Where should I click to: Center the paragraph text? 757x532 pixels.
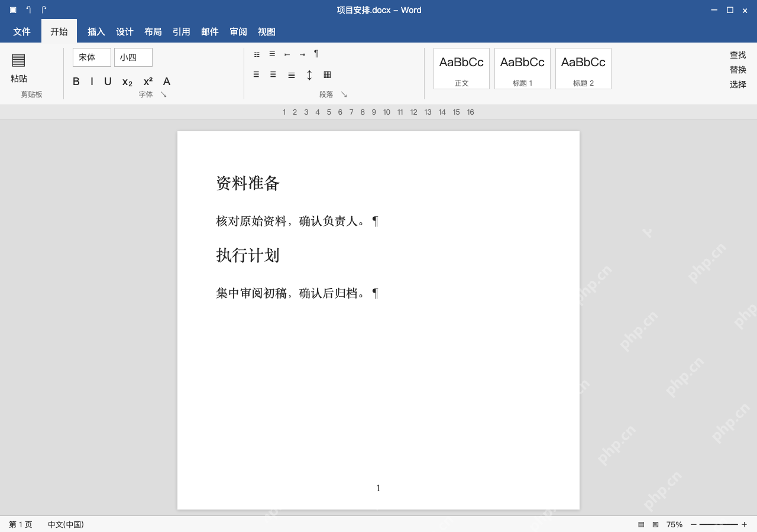tap(273, 74)
